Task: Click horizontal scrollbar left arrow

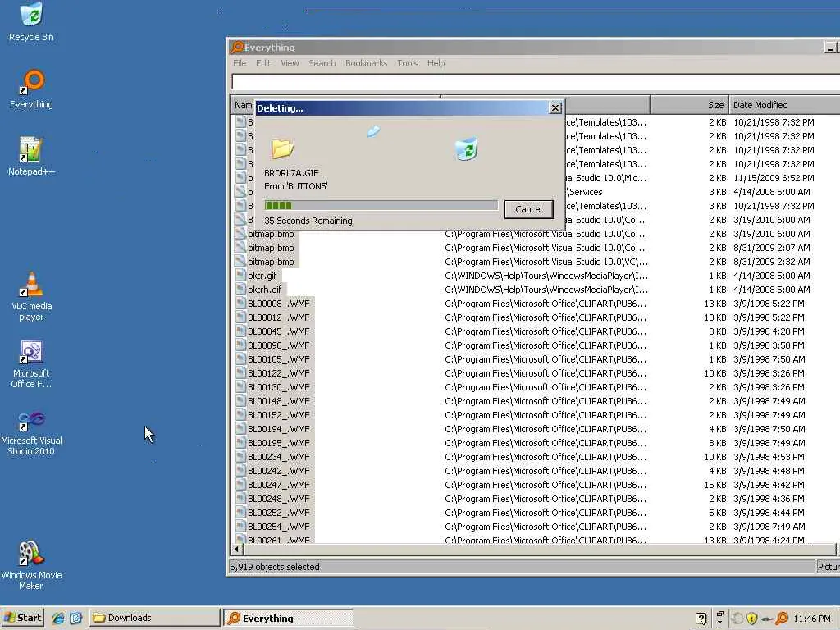Action: point(237,549)
